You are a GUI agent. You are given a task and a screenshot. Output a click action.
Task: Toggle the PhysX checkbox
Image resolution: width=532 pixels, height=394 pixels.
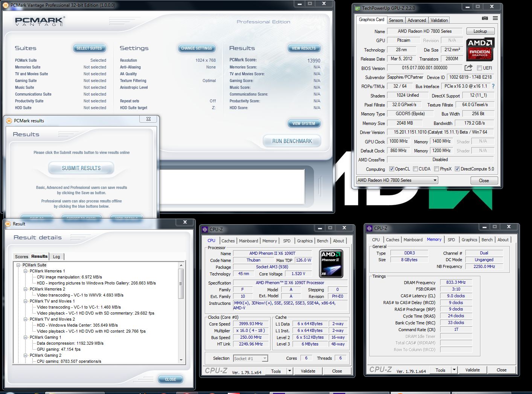click(x=436, y=169)
